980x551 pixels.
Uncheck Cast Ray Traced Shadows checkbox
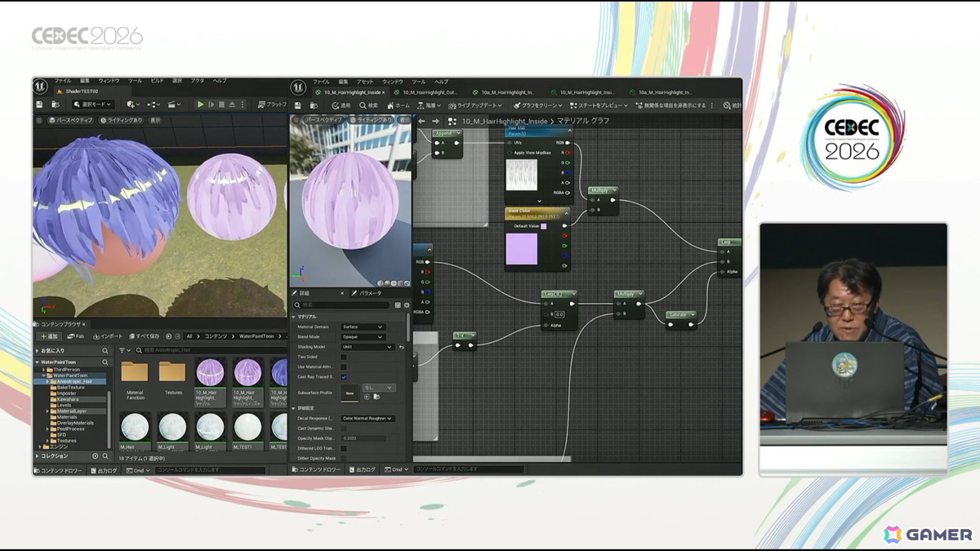344,377
